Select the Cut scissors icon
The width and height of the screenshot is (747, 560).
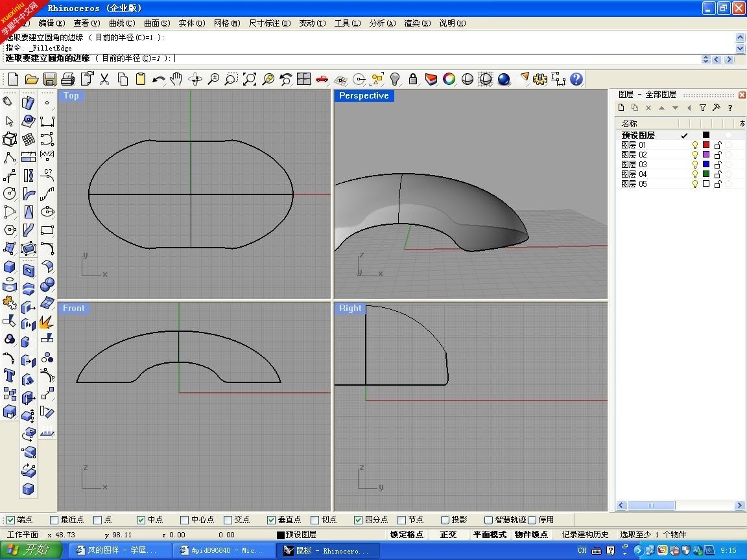click(104, 79)
